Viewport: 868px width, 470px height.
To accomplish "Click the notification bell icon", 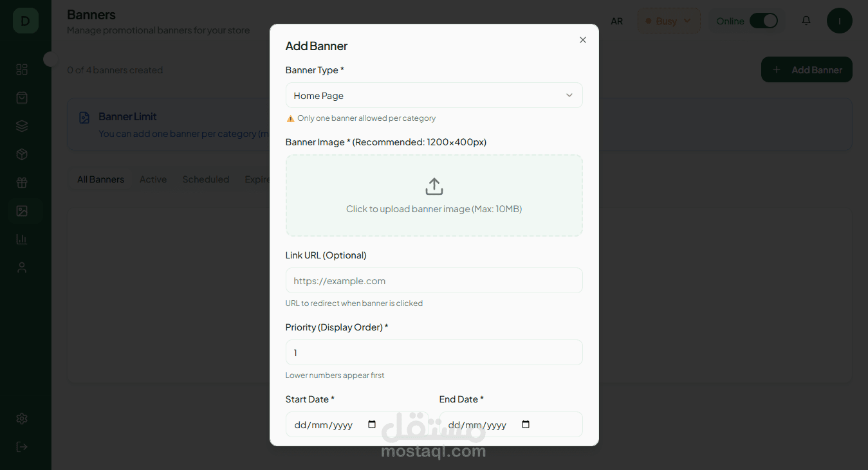I will tap(806, 21).
